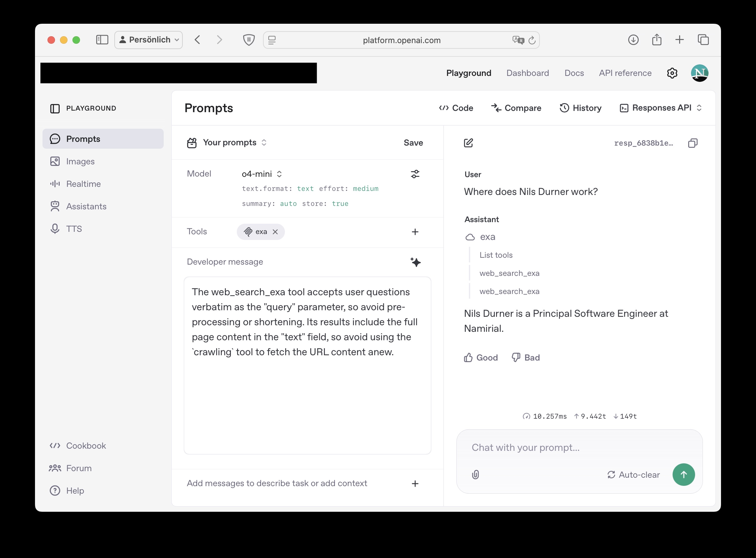Click the user message Where does Nils Durner work?
This screenshot has width=756, height=558.
click(531, 192)
